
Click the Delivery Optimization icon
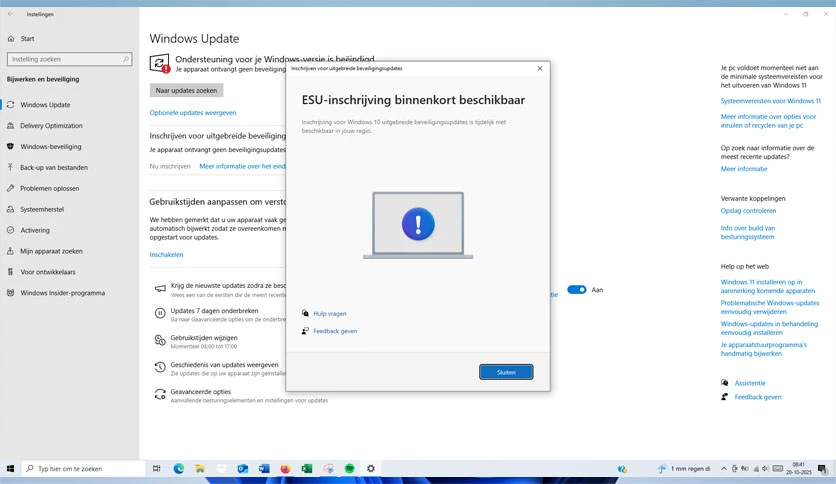[10, 126]
